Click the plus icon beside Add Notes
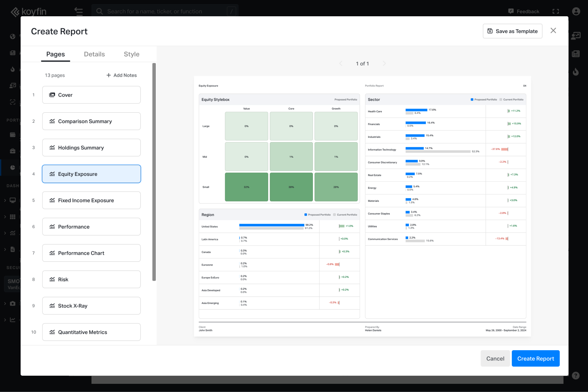Viewport: 588px width, 392px height. (109, 75)
